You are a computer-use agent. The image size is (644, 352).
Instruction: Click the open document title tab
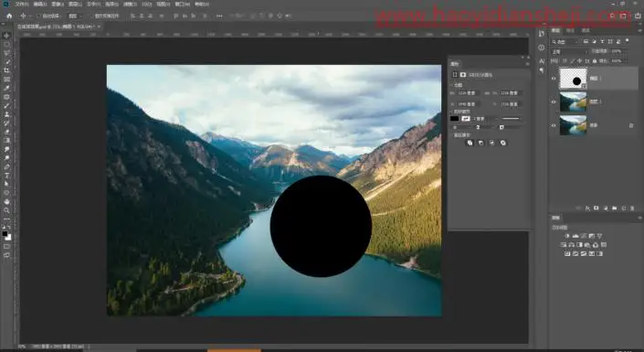point(56,27)
